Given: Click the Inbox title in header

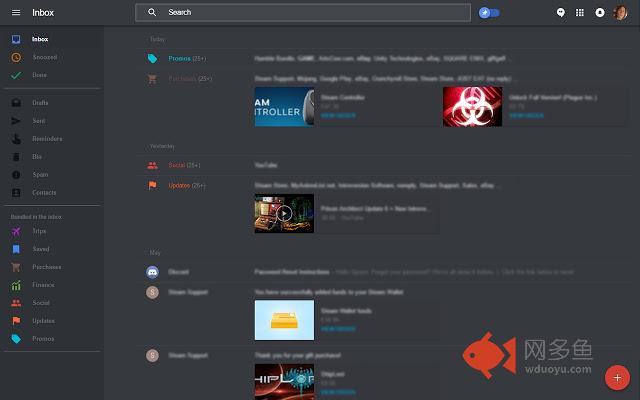Looking at the screenshot, I should [43, 13].
